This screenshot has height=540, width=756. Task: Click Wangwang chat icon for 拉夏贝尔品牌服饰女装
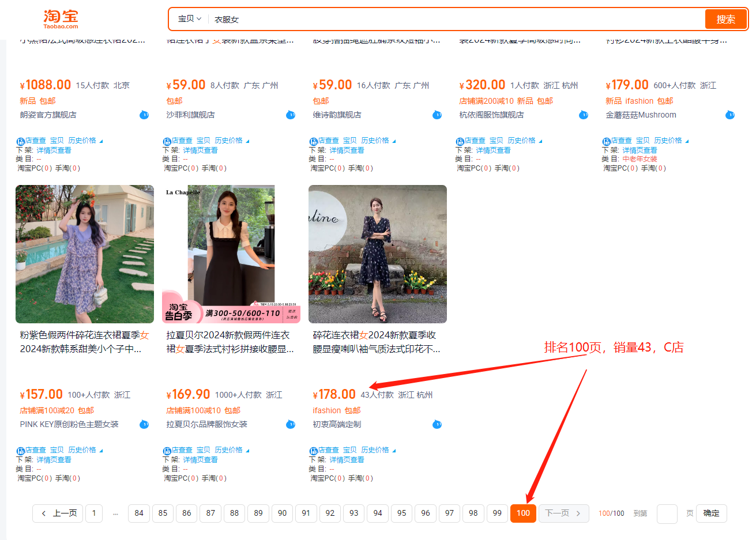(291, 424)
